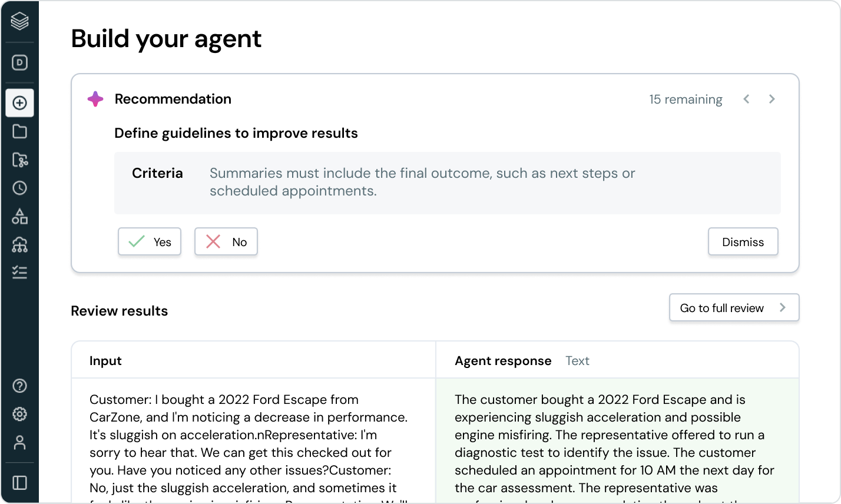
Task: Open the help question mark icon
Action: tap(19, 386)
